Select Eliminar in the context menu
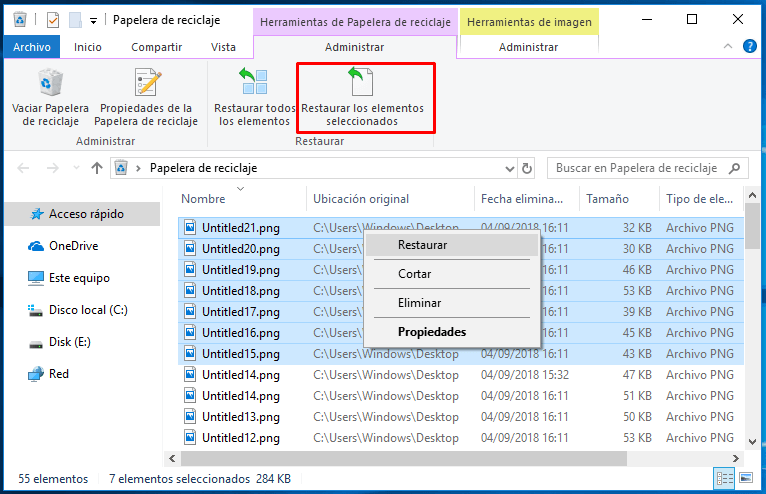Image resolution: width=766 pixels, height=494 pixels. [419, 302]
